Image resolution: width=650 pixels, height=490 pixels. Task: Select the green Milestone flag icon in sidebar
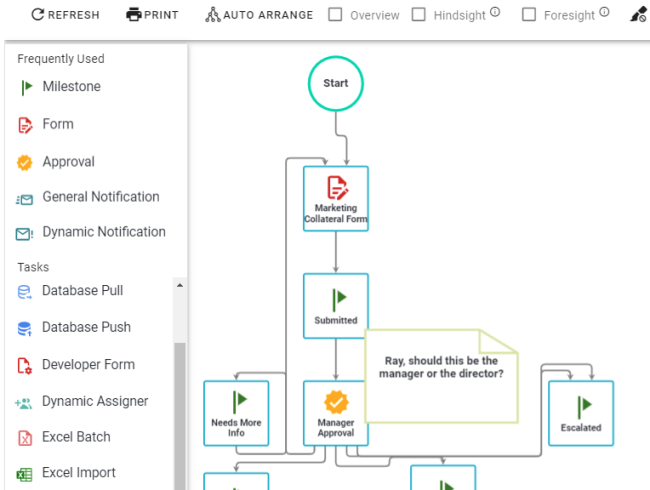pyautogui.click(x=26, y=87)
